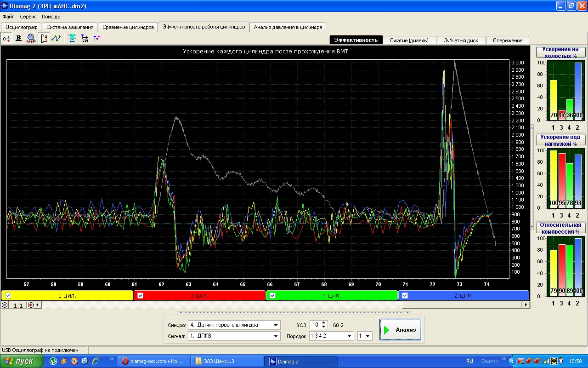Open the Синхро dropdown
The image size is (588, 368).
click(x=276, y=325)
